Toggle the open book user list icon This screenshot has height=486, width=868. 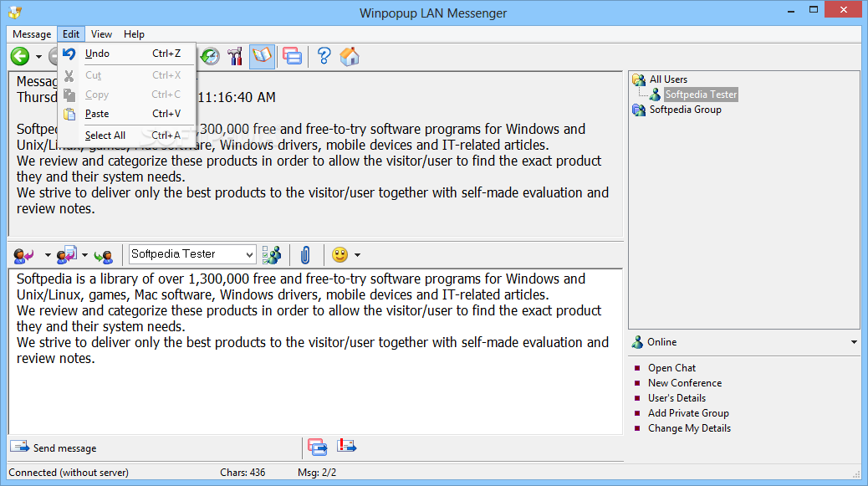[x=262, y=56]
